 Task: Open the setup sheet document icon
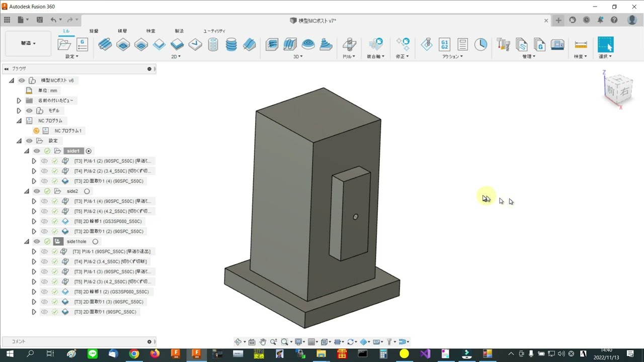pos(463,44)
